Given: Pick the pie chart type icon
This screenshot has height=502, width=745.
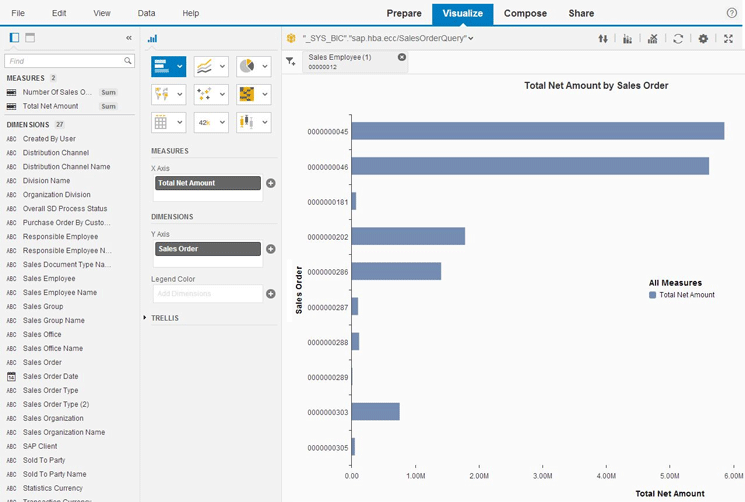Looking at the screenshot, I should 247,67.
